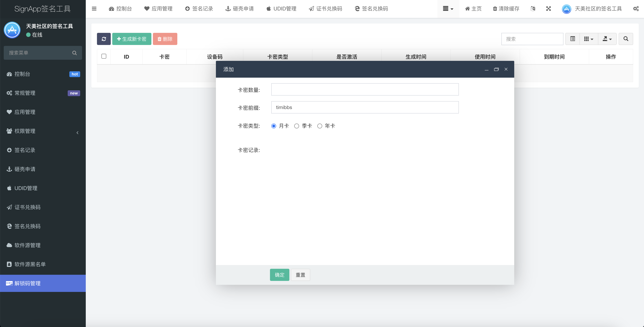Go to 主页 from the top menu
This screenshot has width=644, height=327.
[x=473, y=9]
